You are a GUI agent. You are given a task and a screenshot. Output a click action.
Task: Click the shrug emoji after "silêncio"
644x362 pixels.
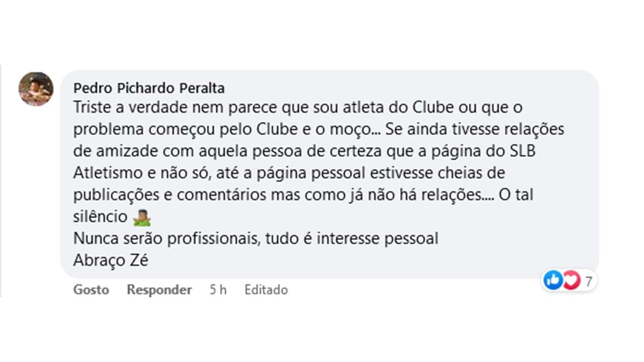142,218
